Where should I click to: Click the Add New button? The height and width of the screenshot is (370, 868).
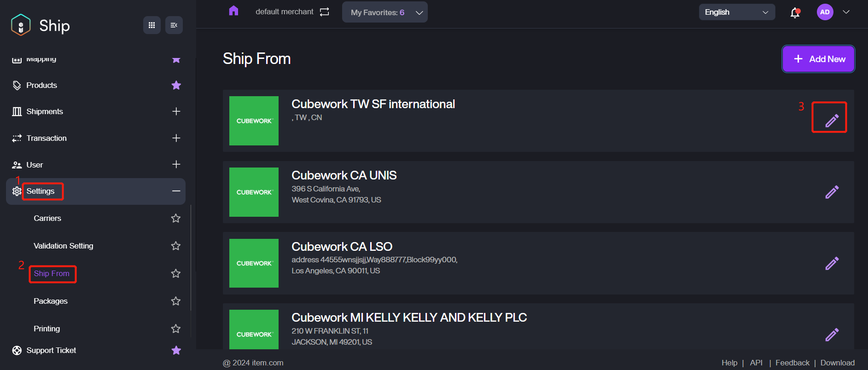pos(818,59)
